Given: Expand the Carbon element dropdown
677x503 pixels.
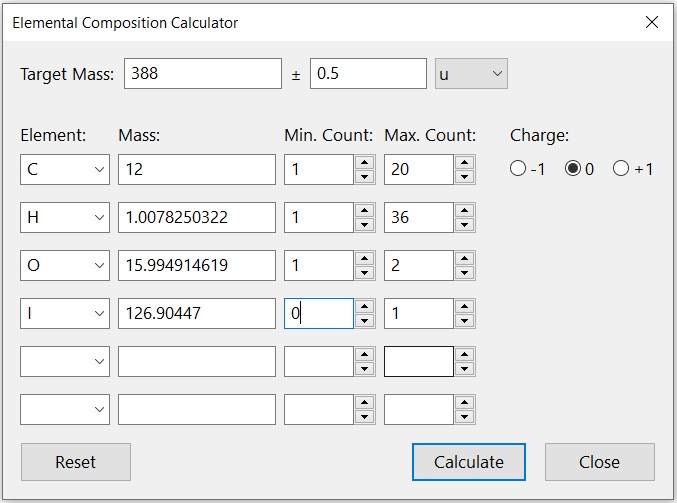Looking at the screenshot, I should [65, 170].
